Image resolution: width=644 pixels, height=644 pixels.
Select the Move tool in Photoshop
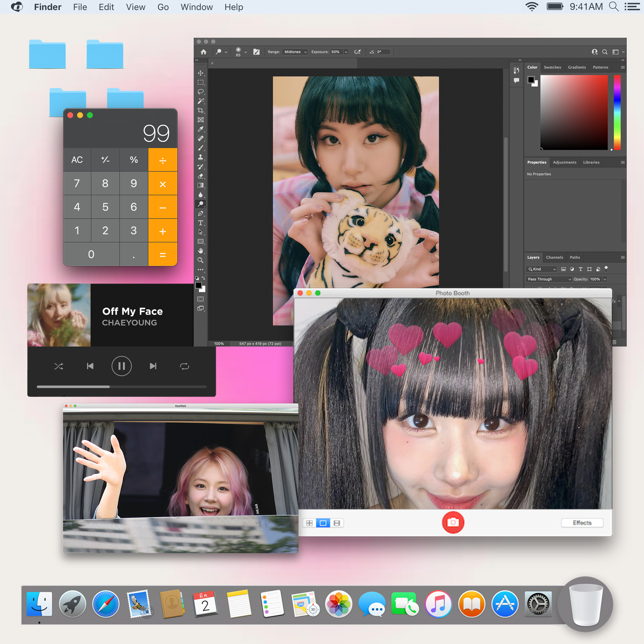point(200,73)
